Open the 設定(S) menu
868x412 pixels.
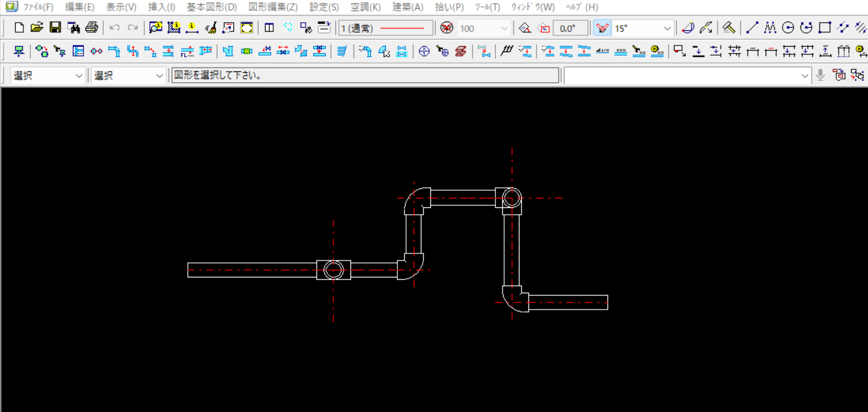click(x=324, y=7)
